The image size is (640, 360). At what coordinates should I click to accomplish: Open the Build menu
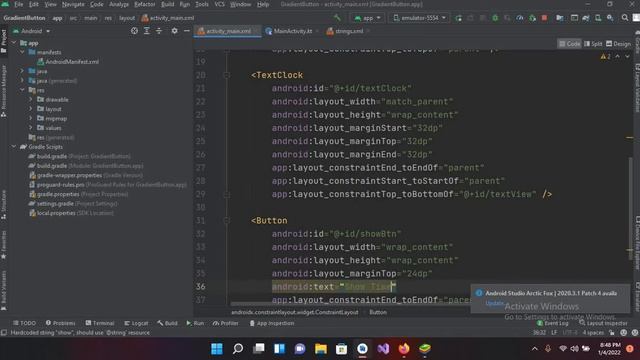pyautogui.click(x=167, y=4)
